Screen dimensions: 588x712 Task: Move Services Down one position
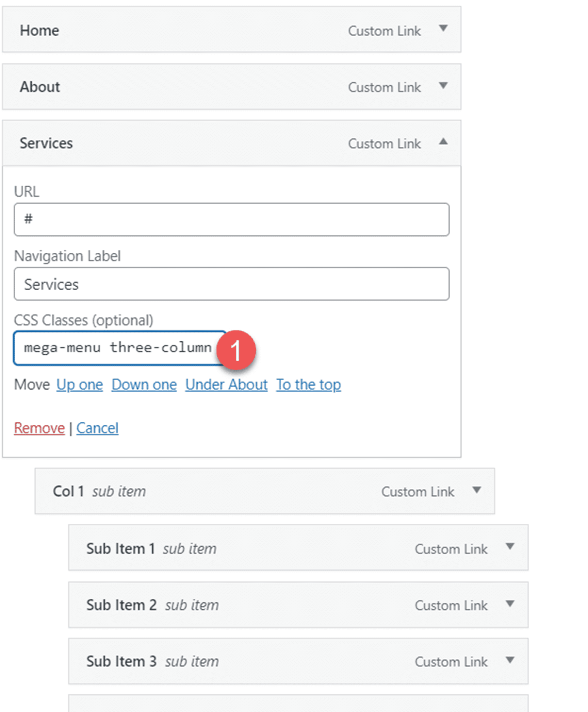(144, 384)
